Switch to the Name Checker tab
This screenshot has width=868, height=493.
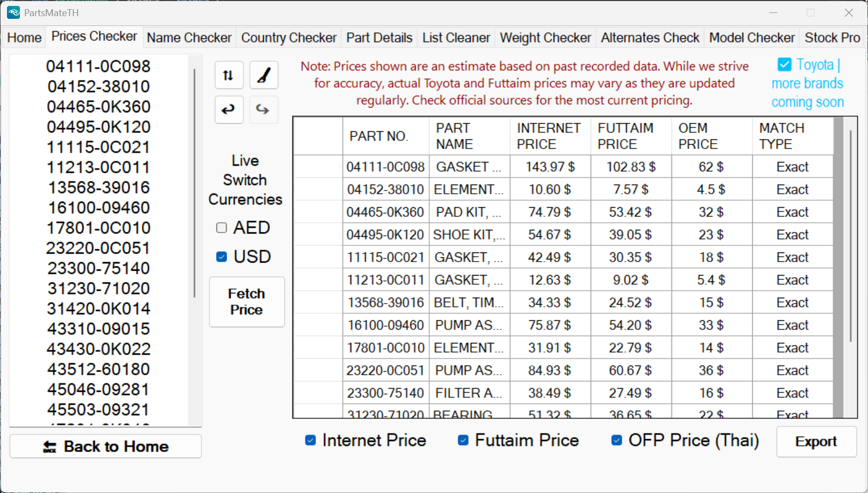pyautogui.click(x=189, y=38)
